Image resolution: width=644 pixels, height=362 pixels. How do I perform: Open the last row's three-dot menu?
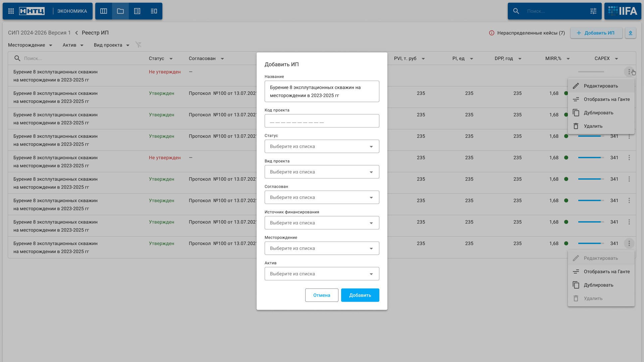pyautogui.click(x=629, y=243)
